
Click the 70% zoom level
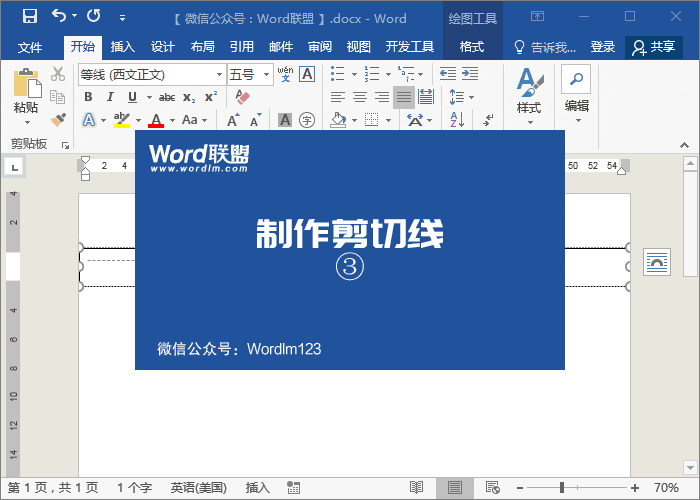(x=666, y=488)
